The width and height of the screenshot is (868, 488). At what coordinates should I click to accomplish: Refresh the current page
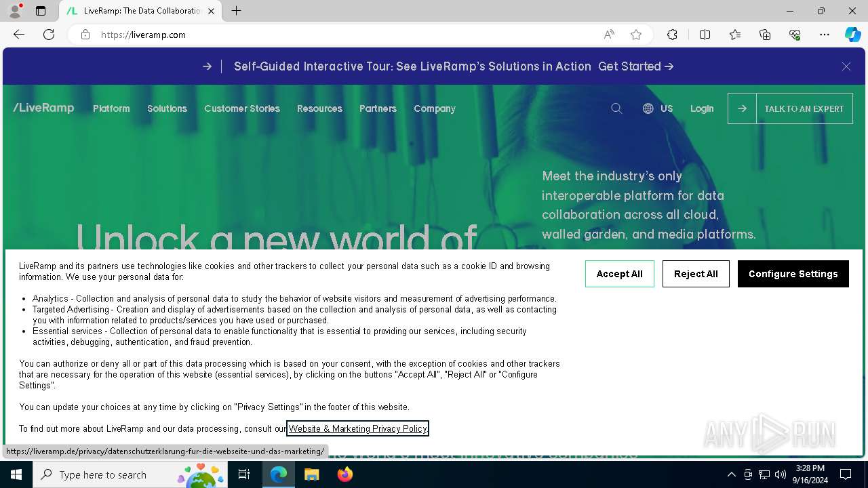49,35
